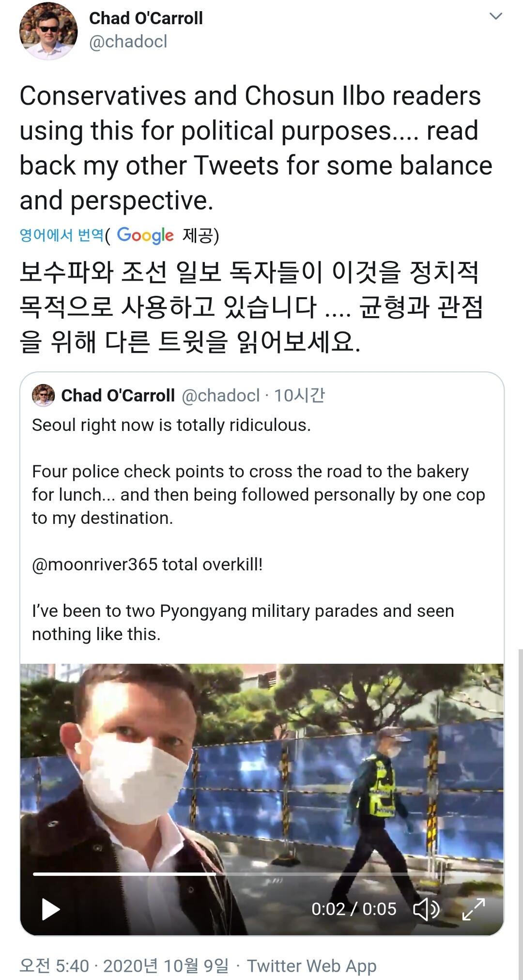Viewport: 523px width, 980px height.
Task: Open the quoted tweet's small avatar
Action: pyautogui.click(x=43, y=396)
